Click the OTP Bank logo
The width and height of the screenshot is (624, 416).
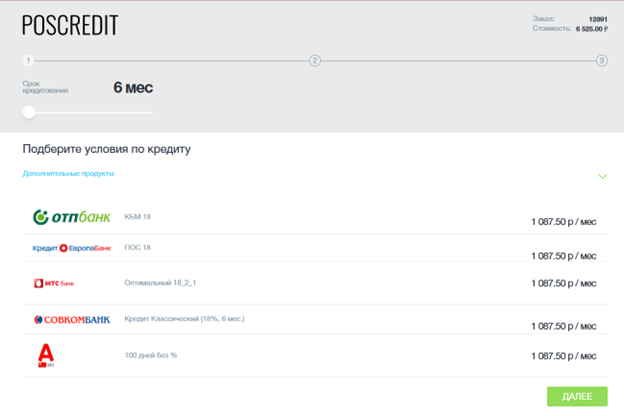tap(72, 217)
